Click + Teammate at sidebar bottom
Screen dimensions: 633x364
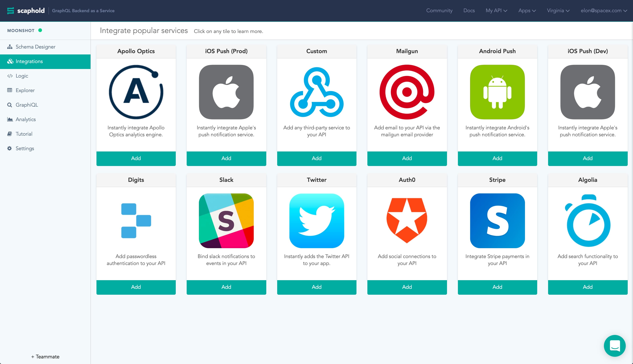click(45, 357)
